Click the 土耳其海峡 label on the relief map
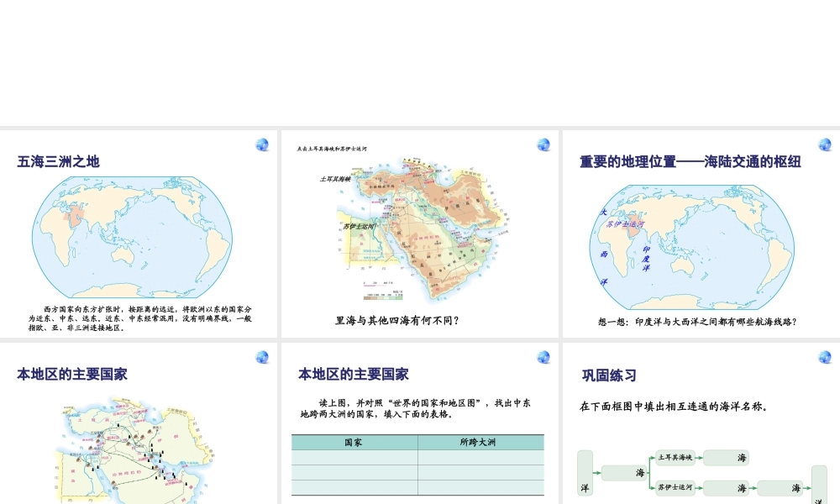840x504 pixels. pyautogui.click(x=335, y=179)
